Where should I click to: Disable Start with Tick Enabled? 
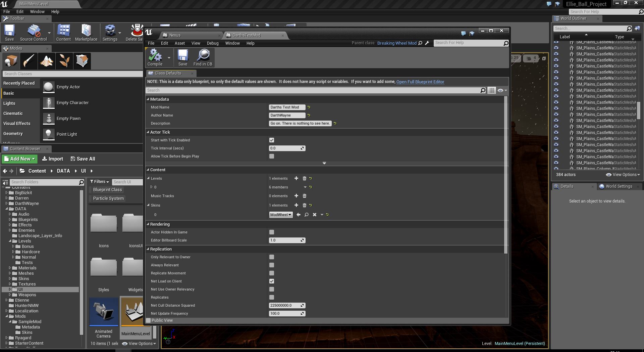point(272,140)
